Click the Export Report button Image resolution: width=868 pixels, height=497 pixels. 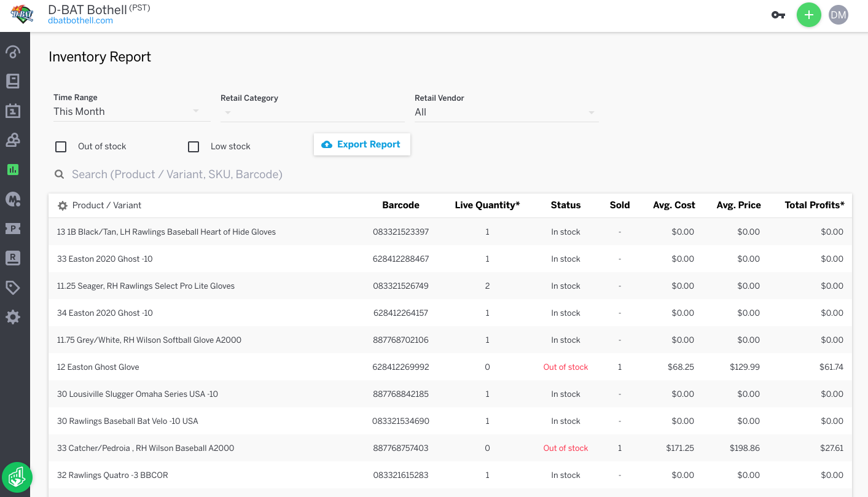[362, 144]
